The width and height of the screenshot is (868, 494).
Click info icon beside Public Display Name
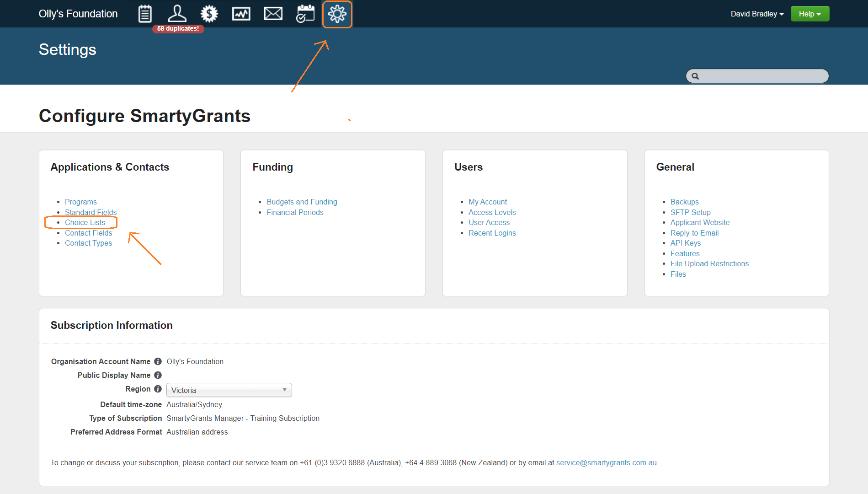tap(158, 375)
